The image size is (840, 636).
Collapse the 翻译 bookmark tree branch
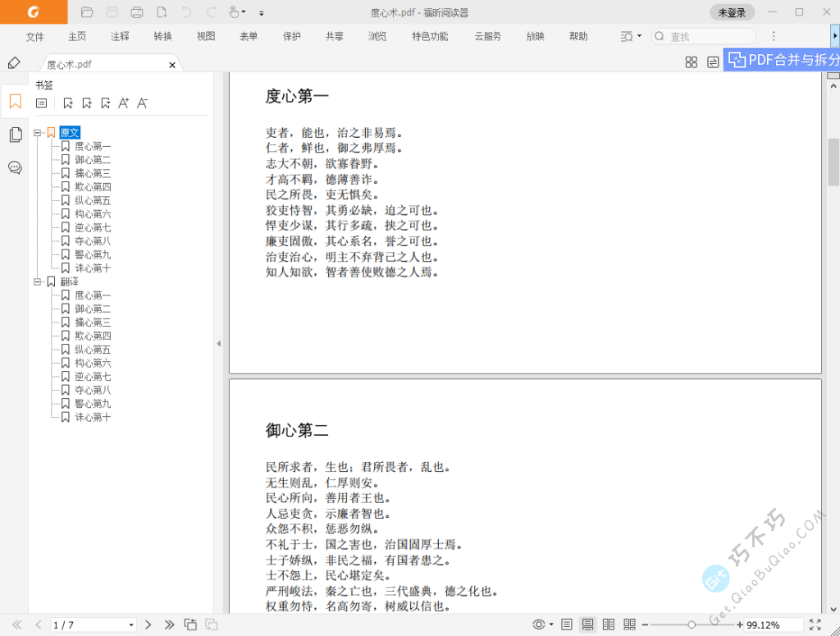38,281
